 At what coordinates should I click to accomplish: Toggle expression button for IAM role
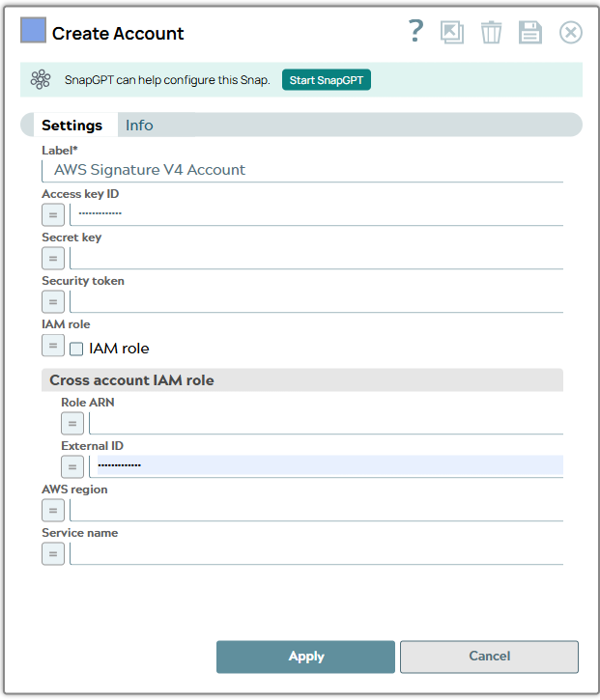coord(53,345)
